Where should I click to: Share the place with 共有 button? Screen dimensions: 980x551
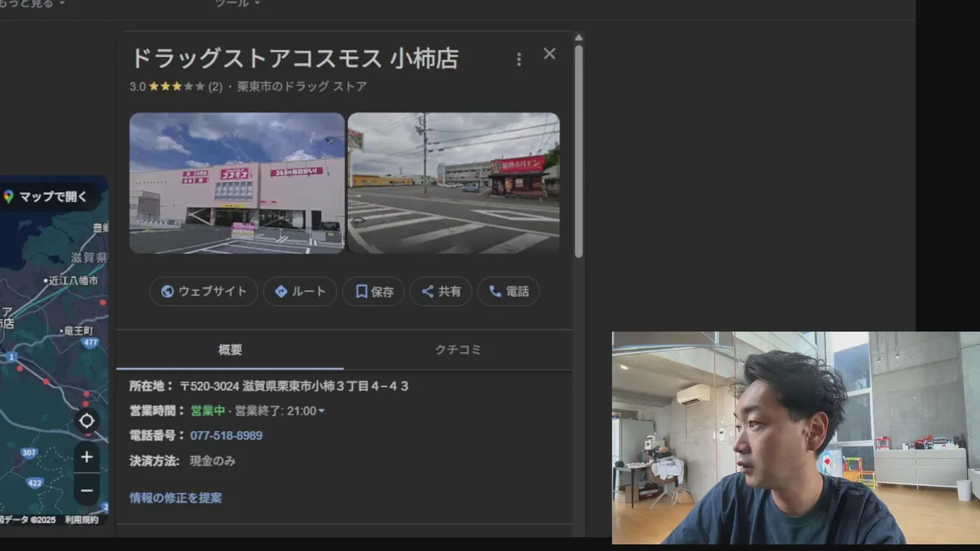(x=441, y=292)
